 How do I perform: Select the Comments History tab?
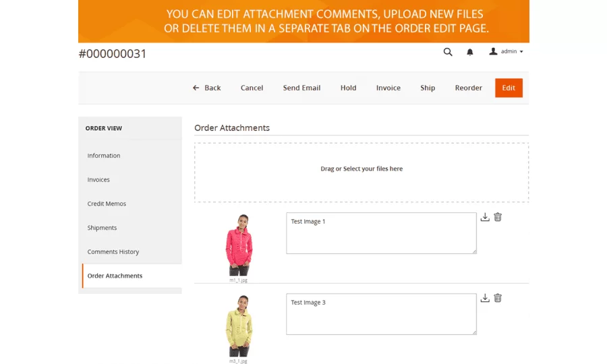click(x=113, y=252)
